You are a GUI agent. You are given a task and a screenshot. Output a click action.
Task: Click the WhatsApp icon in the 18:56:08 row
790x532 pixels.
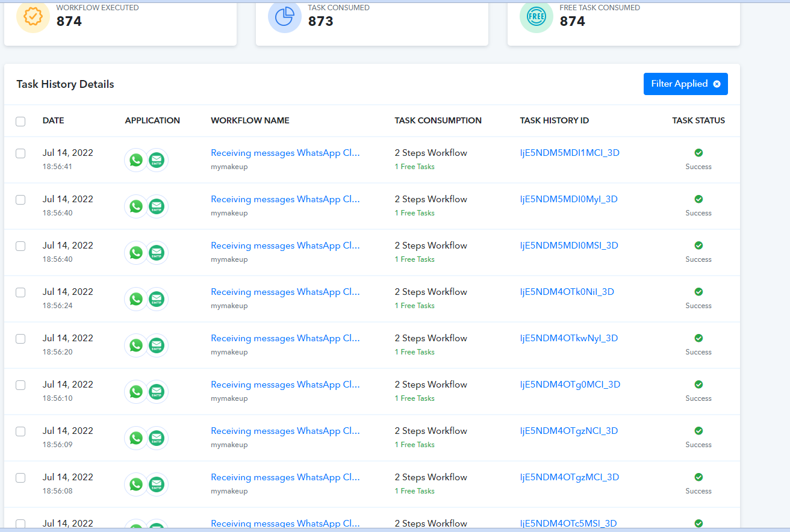(136, 484)
